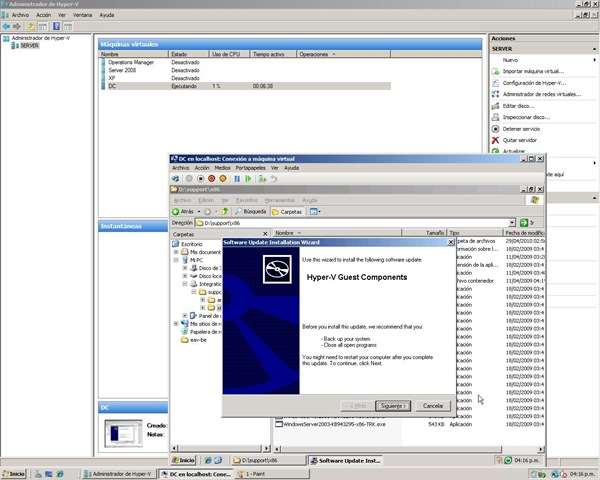Click Ctrl+Alt+Del icon in VM toolbar
Viewport: 600px width, 480px height.
175,179
